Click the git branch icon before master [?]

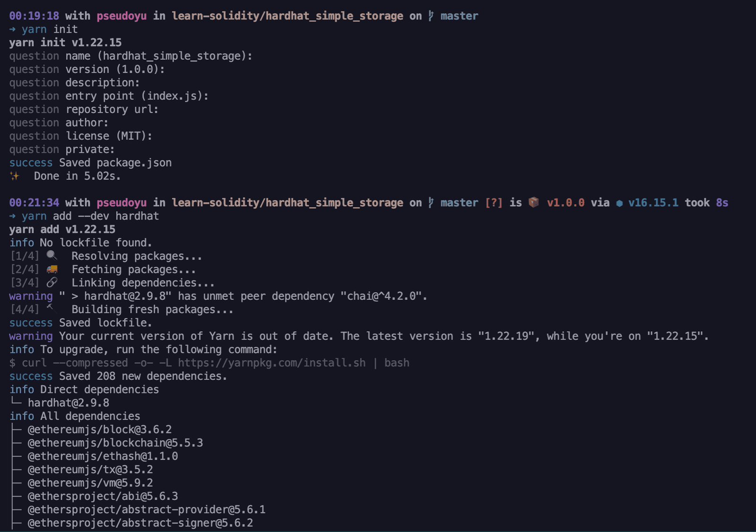(x=431, y=203)
